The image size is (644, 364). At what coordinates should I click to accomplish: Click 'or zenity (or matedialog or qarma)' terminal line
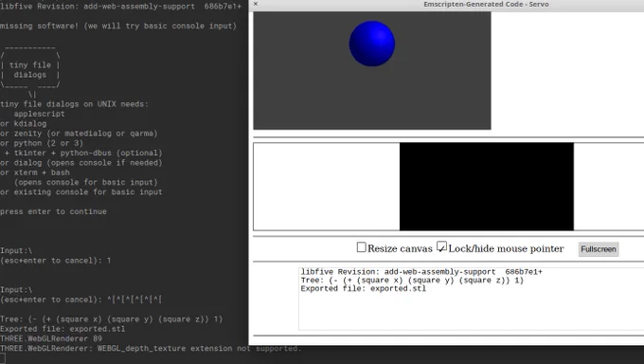pyautogui.click(x=79, y=134)
